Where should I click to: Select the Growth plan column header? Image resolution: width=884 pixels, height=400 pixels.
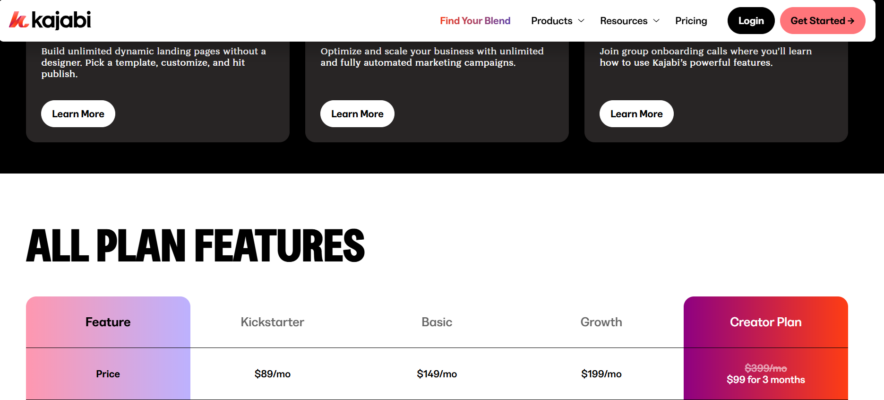(x=601, y=322)
